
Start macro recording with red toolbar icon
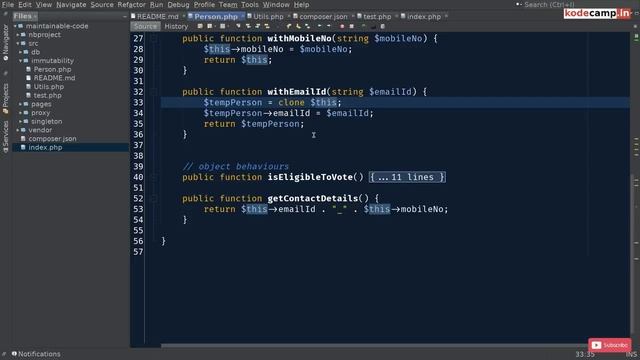[342, 26]
